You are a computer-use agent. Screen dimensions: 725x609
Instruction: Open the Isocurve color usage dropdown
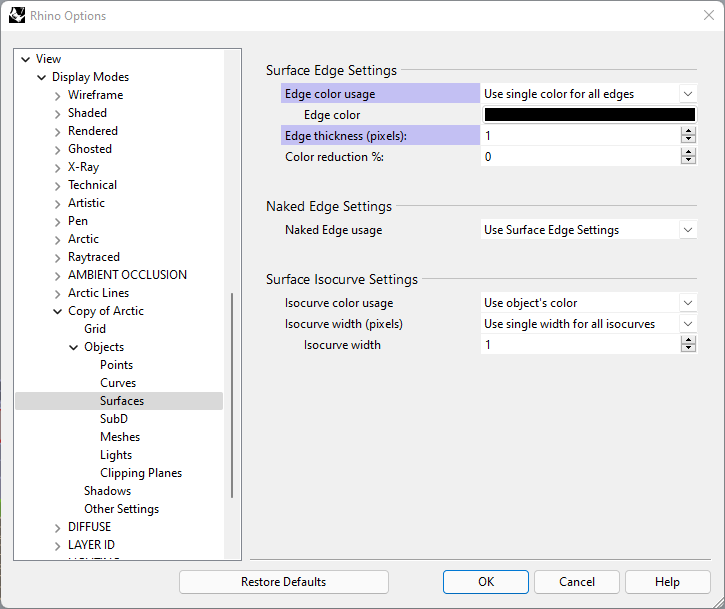pyautogui.click(x=588, y=303)
